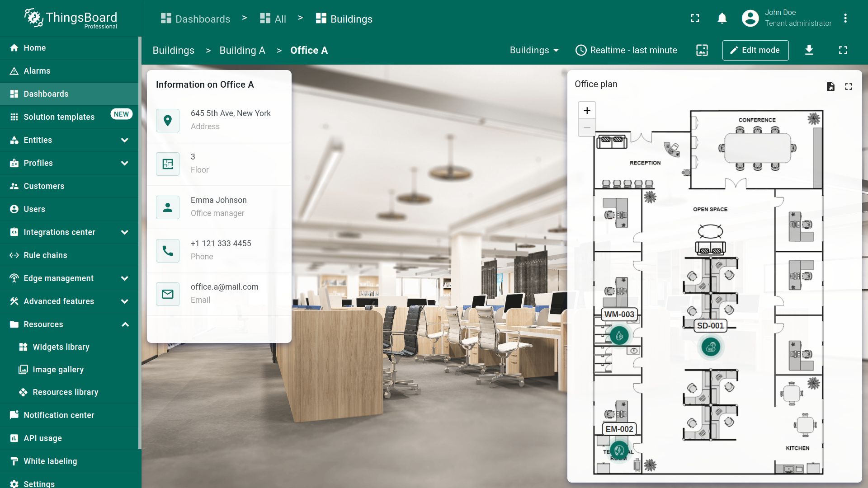Click the Edit mode button
The height and width of the screenshot is (488, 868).
point(755,50)
